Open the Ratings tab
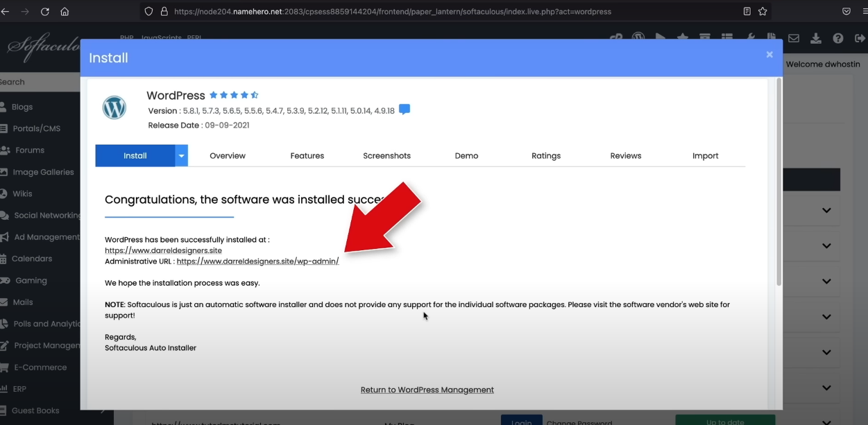The width and height of the screenshot is (868, 425). 546,156
